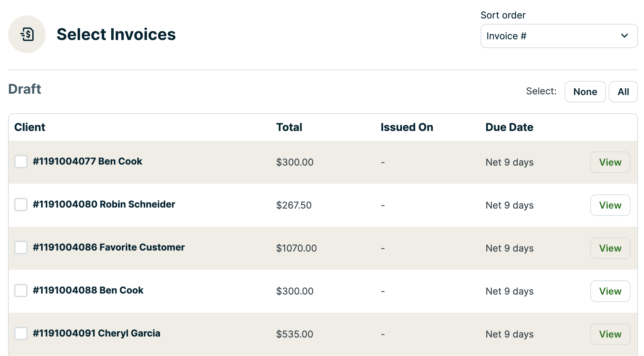Check invoice #1191004077 Ben Cook
Screen dimensions: 644x356
[x=21, y=162]
